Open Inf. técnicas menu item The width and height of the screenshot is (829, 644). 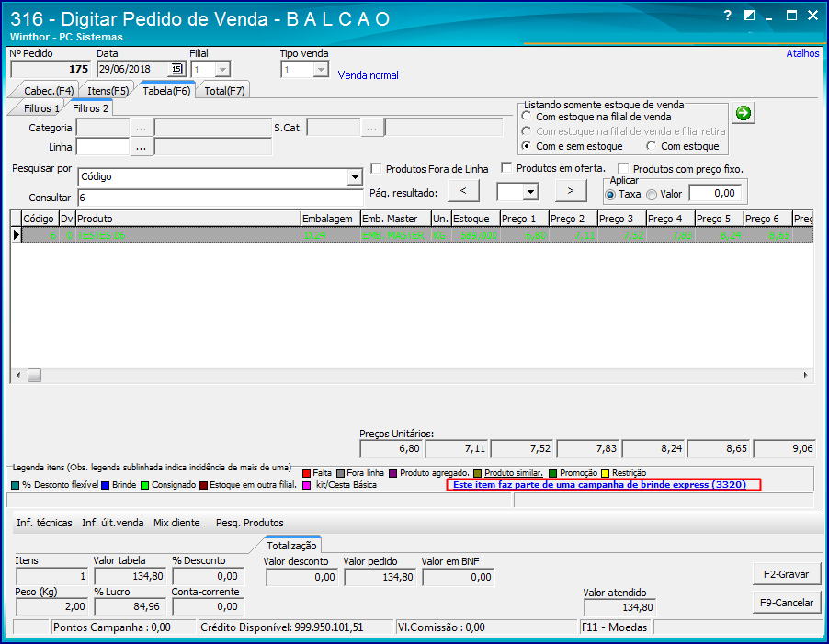tap(44, 523)
